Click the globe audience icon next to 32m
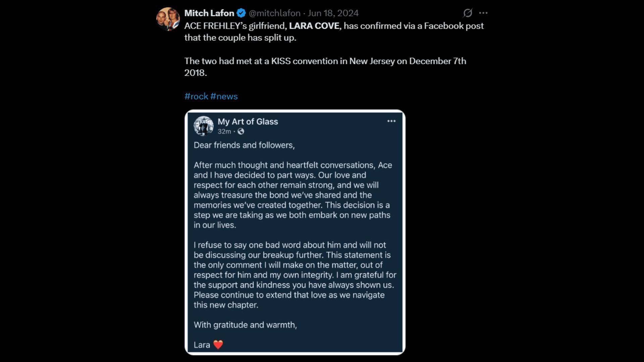Image resolution: width=644 pixels, height=362 pixels. 241,132
